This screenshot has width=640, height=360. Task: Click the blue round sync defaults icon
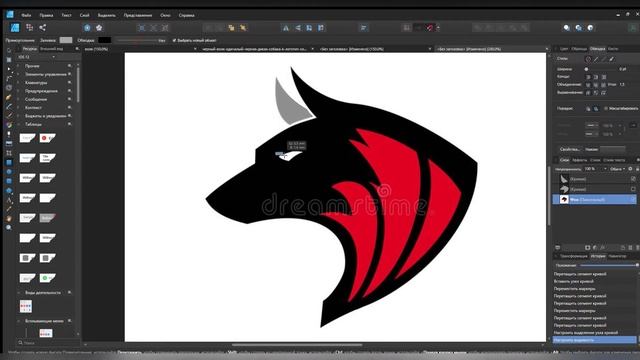coord(87,28)
